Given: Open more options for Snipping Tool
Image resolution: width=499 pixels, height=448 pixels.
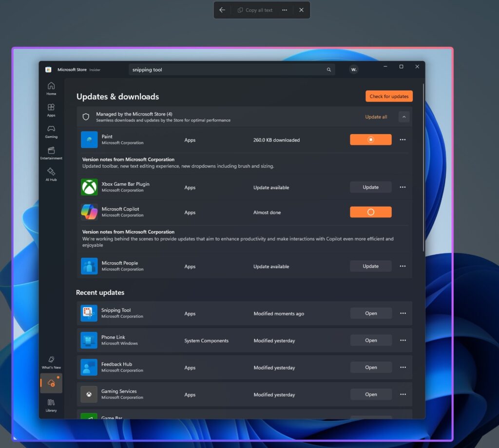Looking at the screenshot, I should 403,313.
